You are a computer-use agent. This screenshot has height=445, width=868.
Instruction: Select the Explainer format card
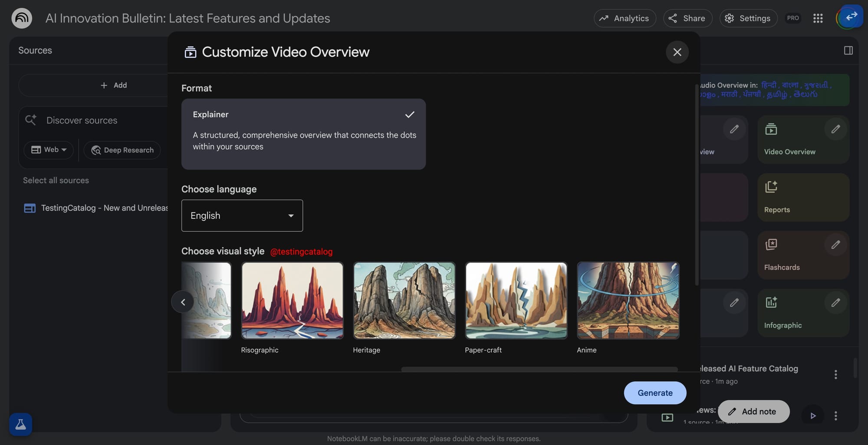pos(303,134)
